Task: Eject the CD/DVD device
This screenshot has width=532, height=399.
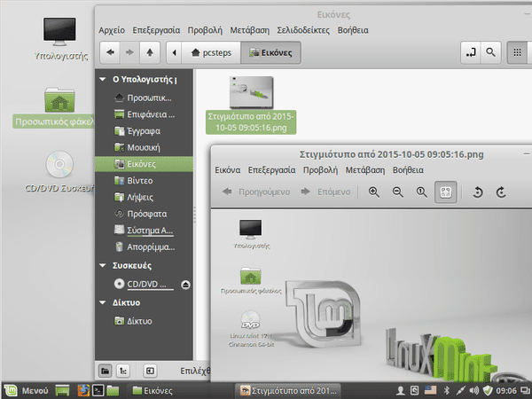Action: (185, 285)
